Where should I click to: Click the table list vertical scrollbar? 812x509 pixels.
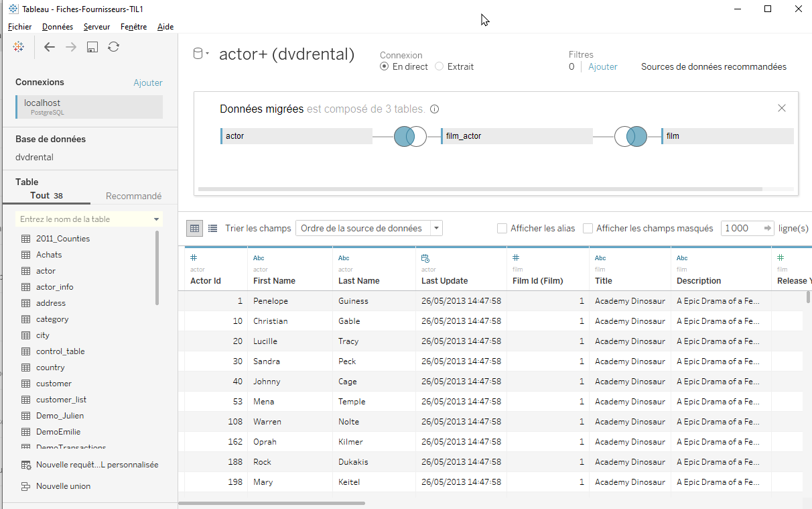click(x=158, y=268)
